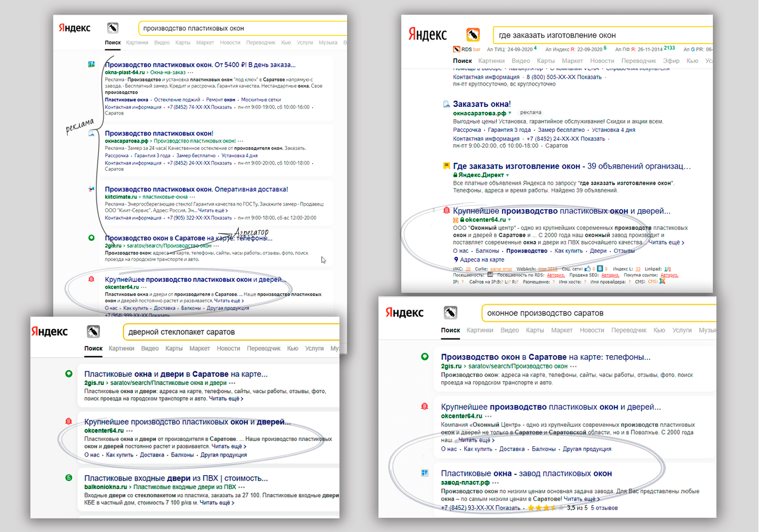Click Яндекс logo in 'дверной стеклопакет саратов' window
This screenshot has height=532, width=760.
pos(50,331)
